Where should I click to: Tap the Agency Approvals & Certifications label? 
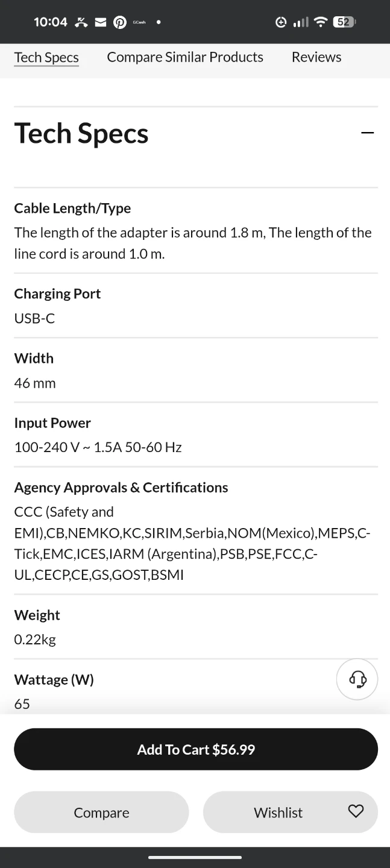point(121,487)
